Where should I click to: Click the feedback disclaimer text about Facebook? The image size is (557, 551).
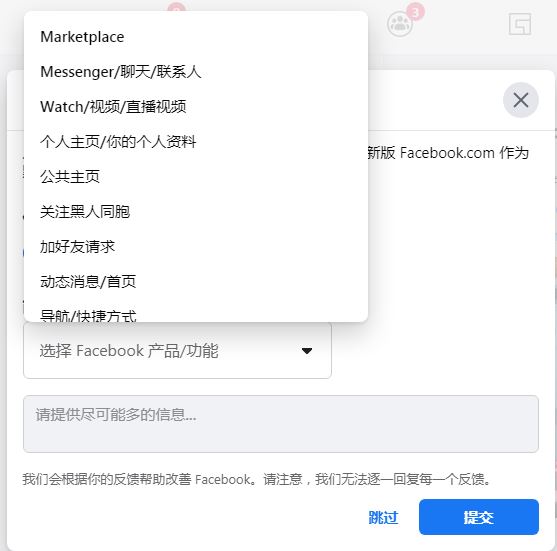[257, 479]
